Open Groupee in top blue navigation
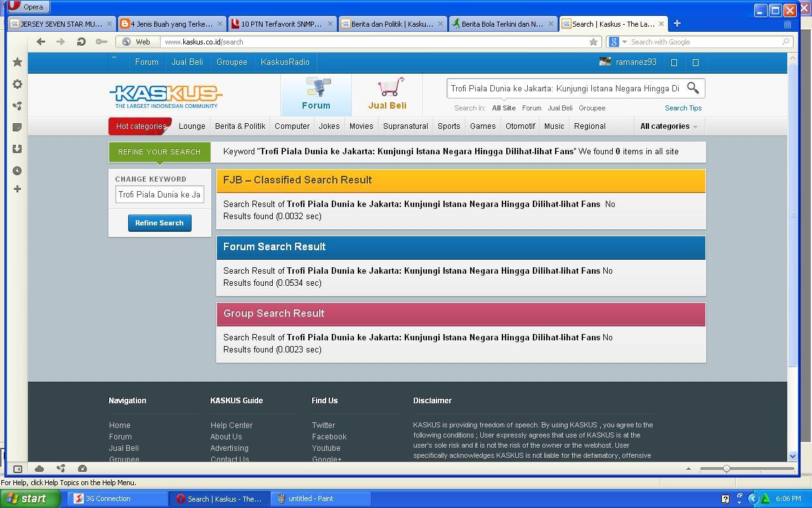 (232, 62)
